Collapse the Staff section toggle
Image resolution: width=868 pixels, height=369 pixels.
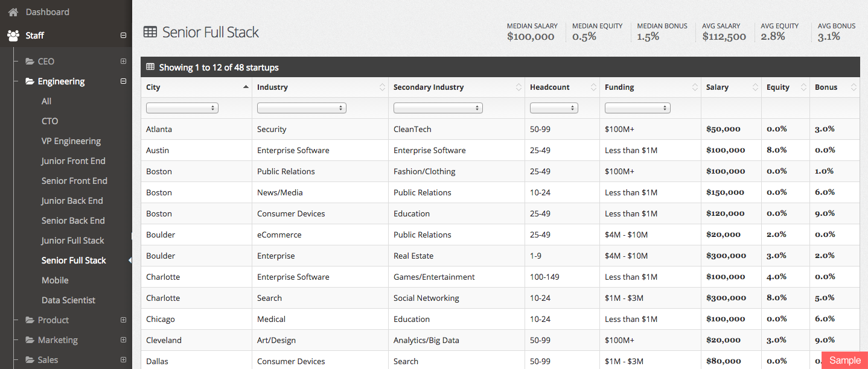pyautogui.click(x=123, y=36)
